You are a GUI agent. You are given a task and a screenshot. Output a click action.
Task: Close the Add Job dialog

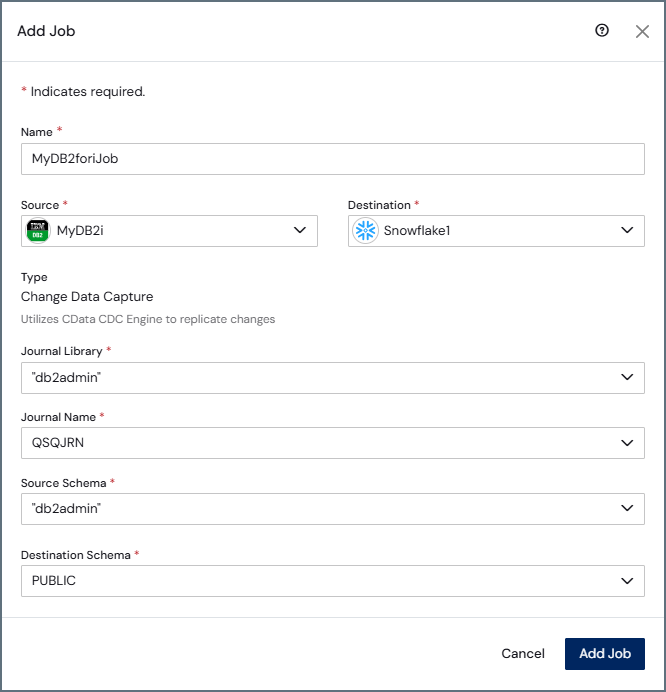point(642,31)
